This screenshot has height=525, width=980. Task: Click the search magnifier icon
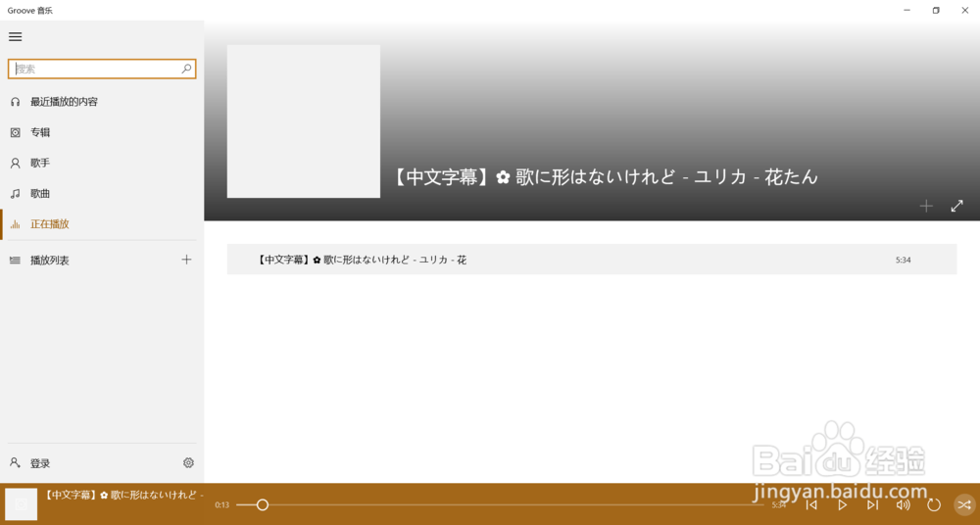[x=186, y=69]
